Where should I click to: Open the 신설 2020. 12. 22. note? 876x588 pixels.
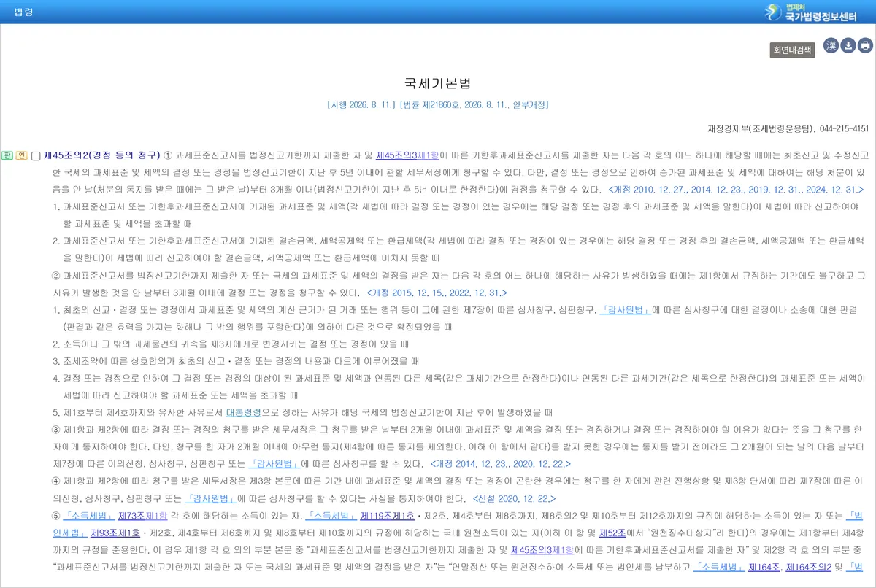[x=515, y=498]
